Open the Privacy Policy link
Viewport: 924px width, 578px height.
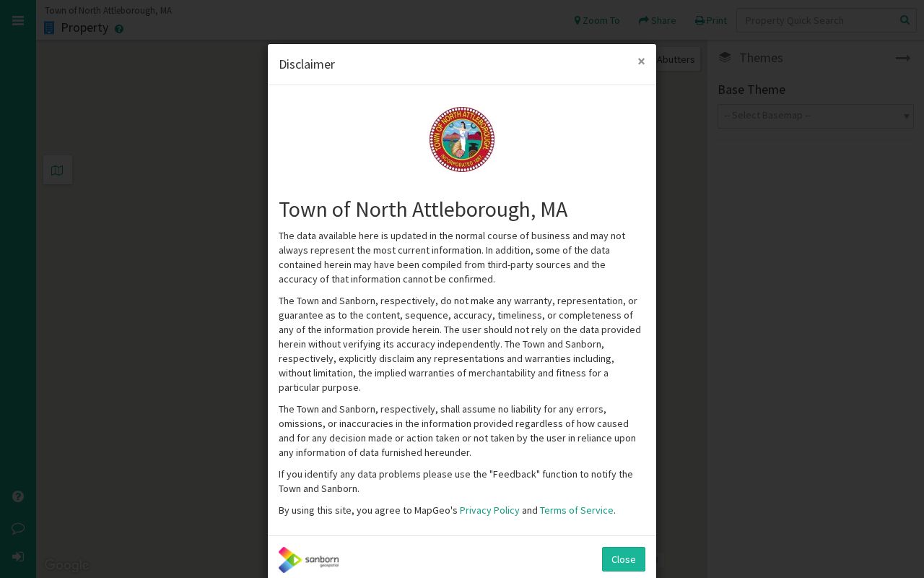[489, 510]
